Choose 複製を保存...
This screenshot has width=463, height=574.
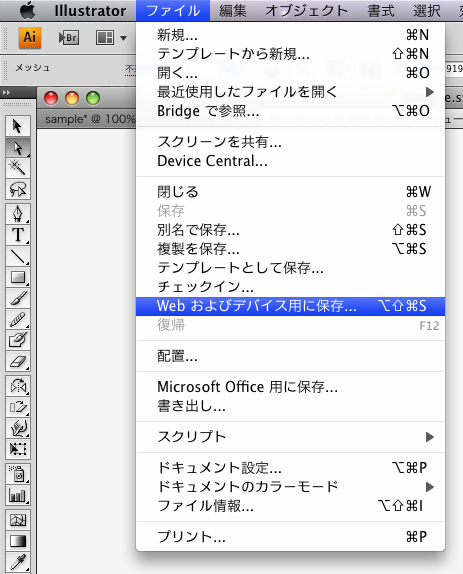click(291, 249)
